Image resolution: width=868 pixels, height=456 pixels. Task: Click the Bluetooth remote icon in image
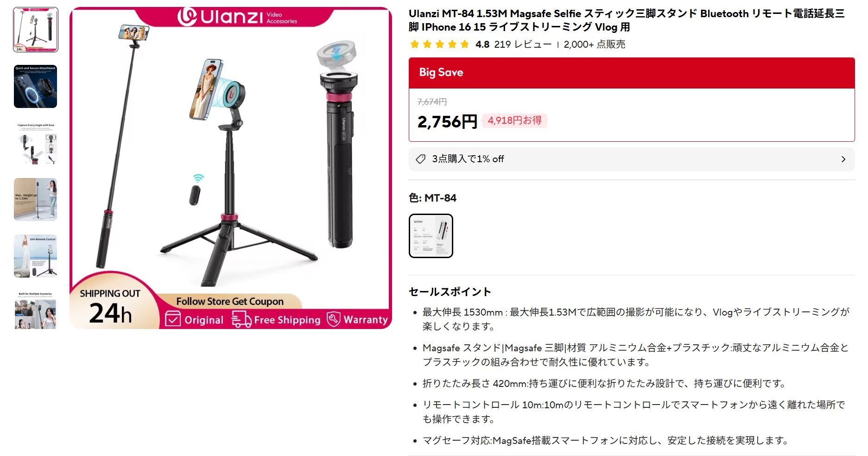tap(196, 190)
